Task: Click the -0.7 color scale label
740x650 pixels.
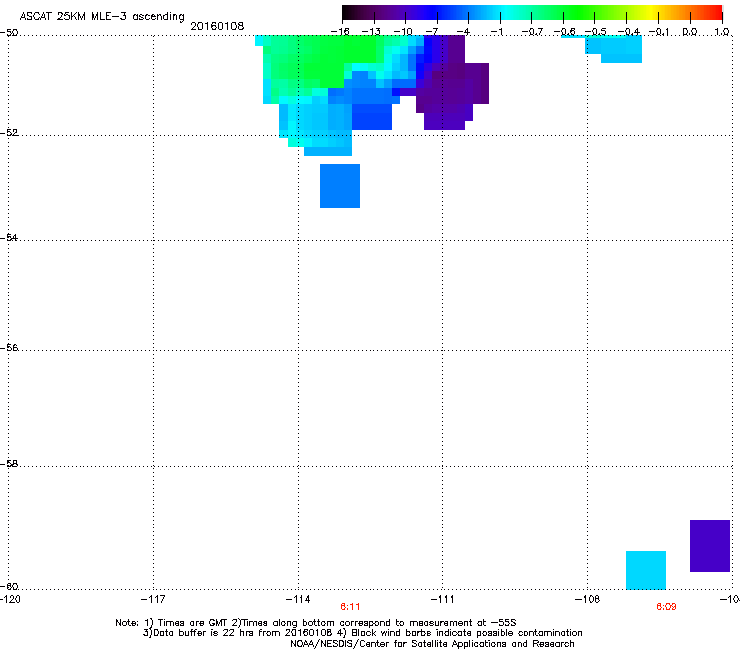Action: 532,32
